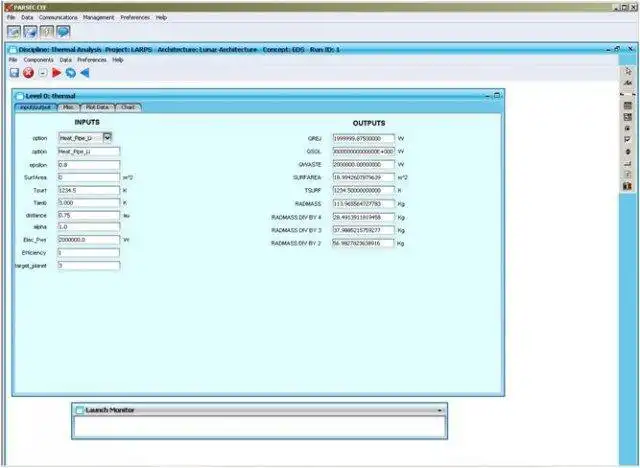Click the QWASTE output field

click(364, 164)
